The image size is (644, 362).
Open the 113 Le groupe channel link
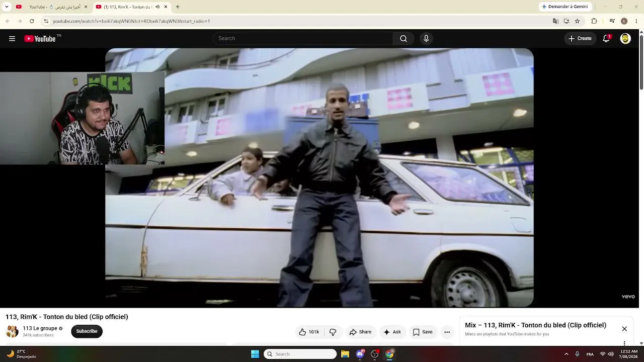click(40, 328)
